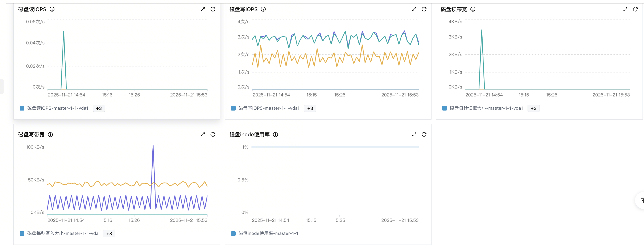
Task: Toggle 磁盘inode使用率-master-1-1 legend series
Action: tap(268, 233)
